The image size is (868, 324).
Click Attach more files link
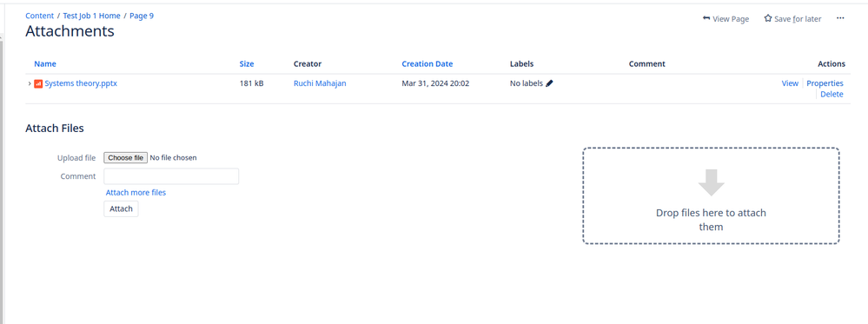point(136,193)
